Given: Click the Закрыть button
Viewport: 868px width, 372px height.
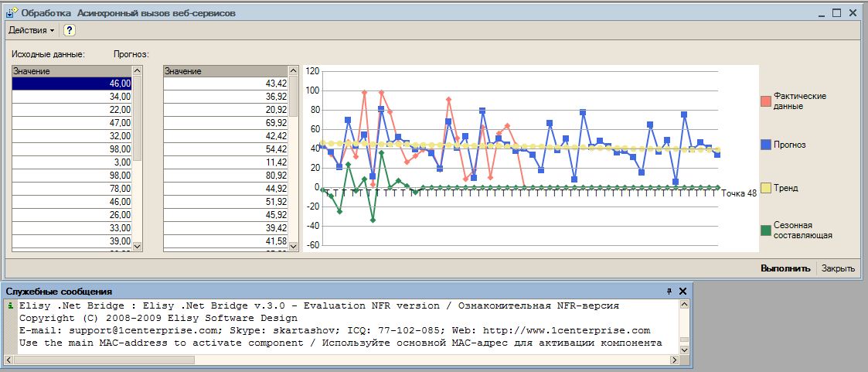Looking at the screenshot, I should [x=838, y=268].
